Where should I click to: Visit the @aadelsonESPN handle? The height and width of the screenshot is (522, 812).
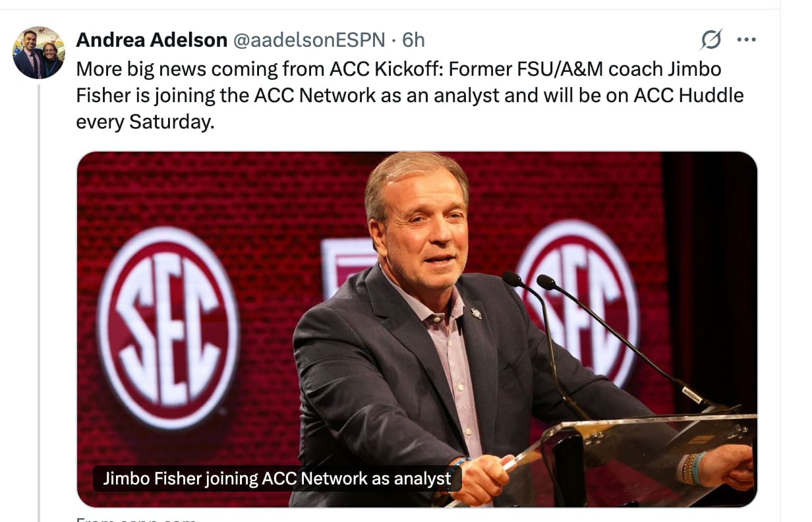click(309, 40)
